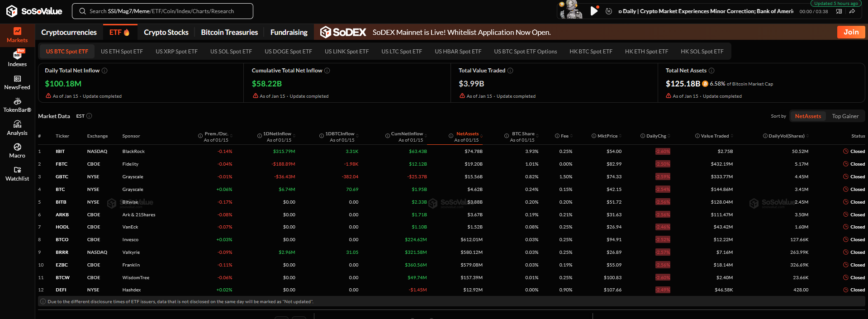This screenshot has width=868, height=319.
Task: Rewind the audio by 10 seconds
Action: pos(609,11)
